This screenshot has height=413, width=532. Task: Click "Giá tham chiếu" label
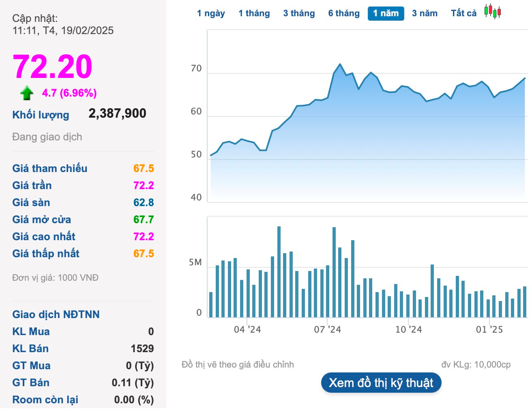coord(50,168)
